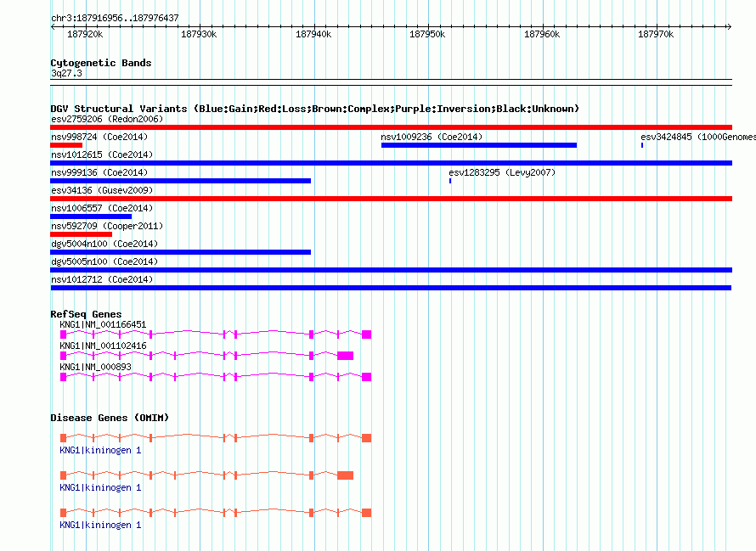Click the nsv592709 (Cooper2011) red bar
Screen dimensions: 756x551
point(81,234)
